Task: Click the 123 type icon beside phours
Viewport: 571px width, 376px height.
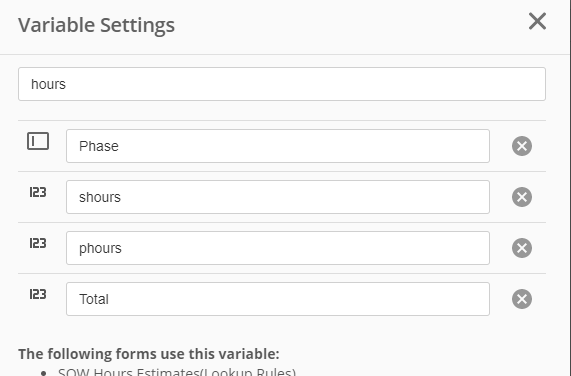Action: click(38, 243)
